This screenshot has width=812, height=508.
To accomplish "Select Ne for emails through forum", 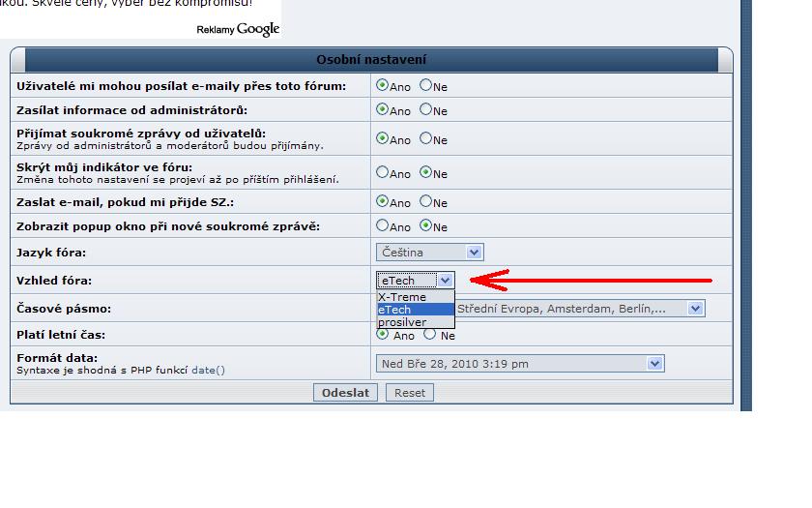I will [x=425, y=85].
